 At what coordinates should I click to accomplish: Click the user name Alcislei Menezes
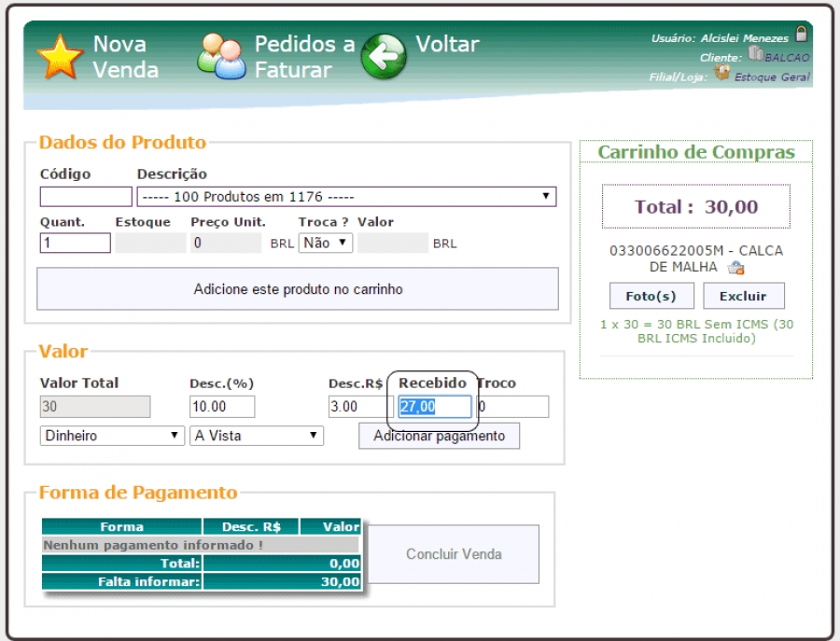click(x=744, y=38)
